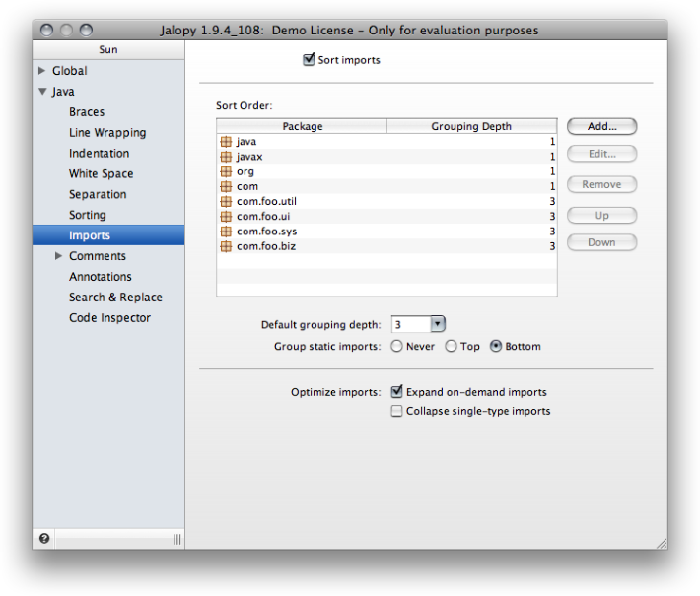Screen dimensions: 700x596
Task: Open help via the question mark icon
Action: pos(44,539)
